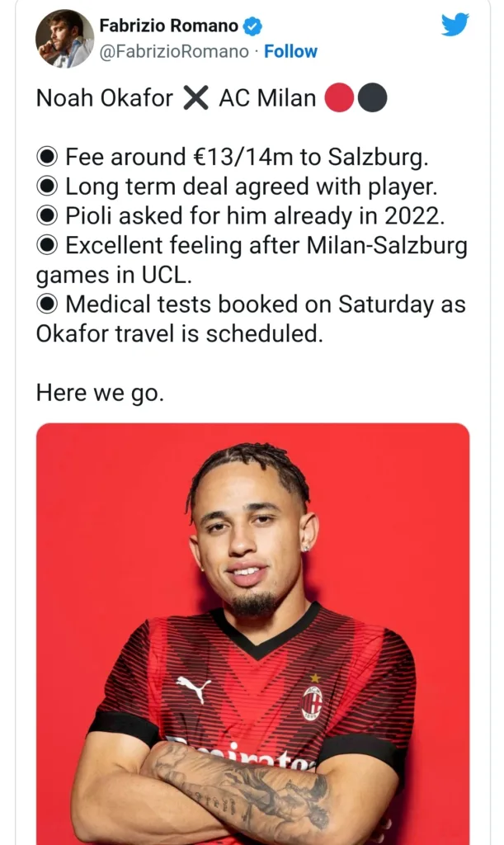504x845 pixels.
Task: Open the Noah Okafor photo attachment
Action: click(x=252, y=634)
